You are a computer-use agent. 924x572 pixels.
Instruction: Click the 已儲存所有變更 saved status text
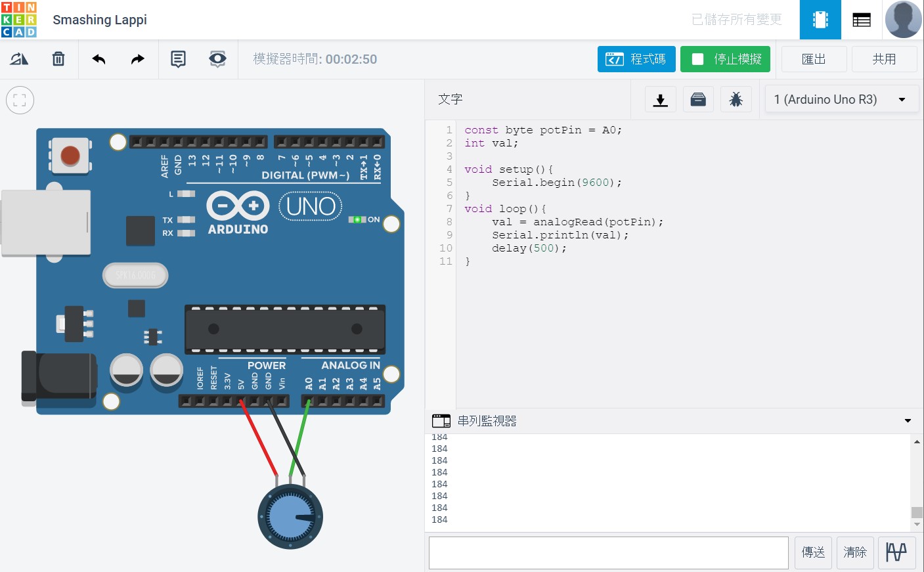pos(737,20)
